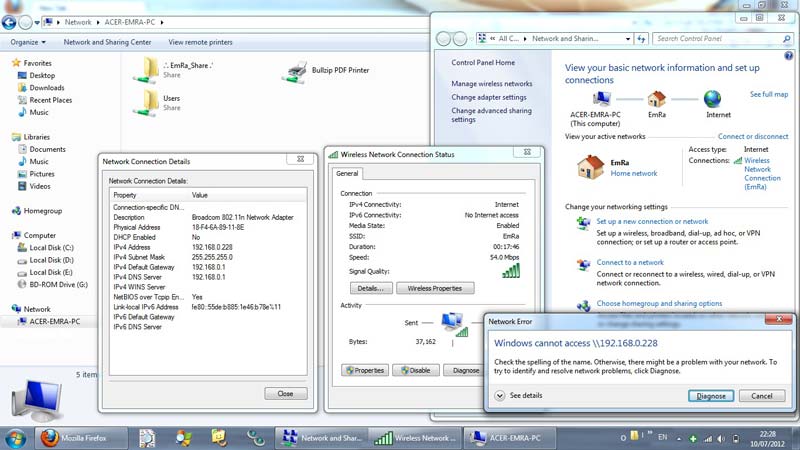Image resolution: width=800 pixels, height=450 pixels.
Task: Click Connect to a network link
Action: coord(630,262)
